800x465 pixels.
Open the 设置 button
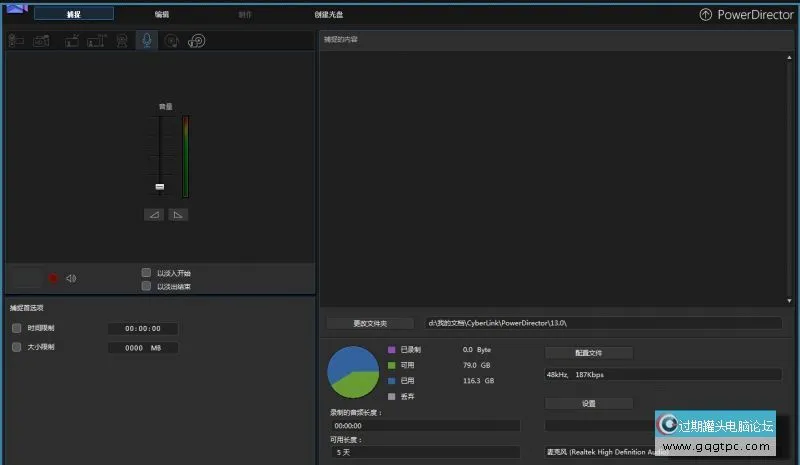(x=588, y=403)
